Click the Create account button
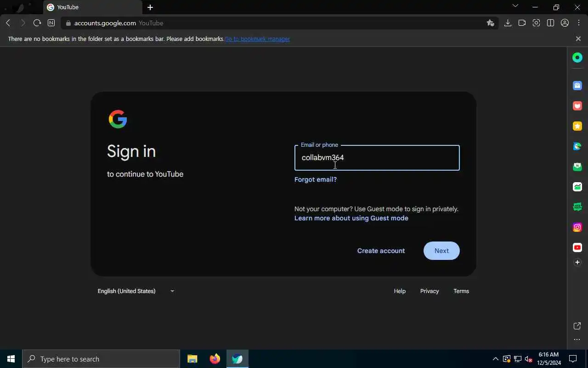The width and height of the screenshot is (588, 368). 381,251
